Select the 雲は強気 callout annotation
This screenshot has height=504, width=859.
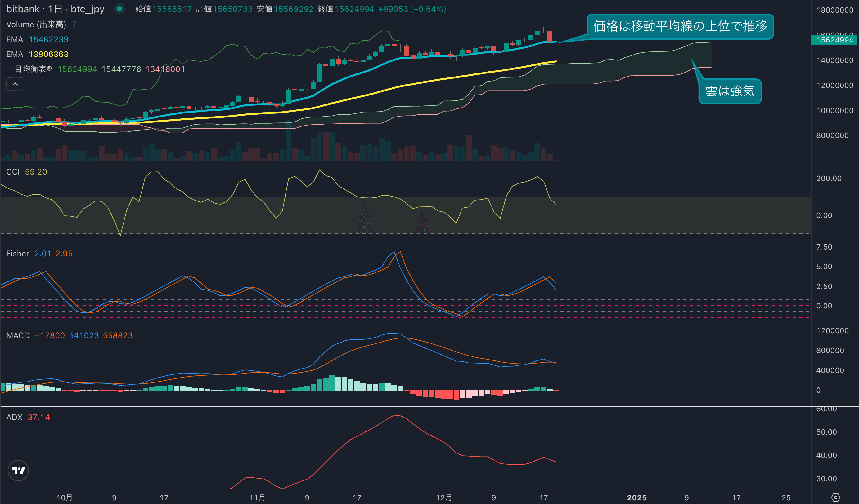[730, 91]
